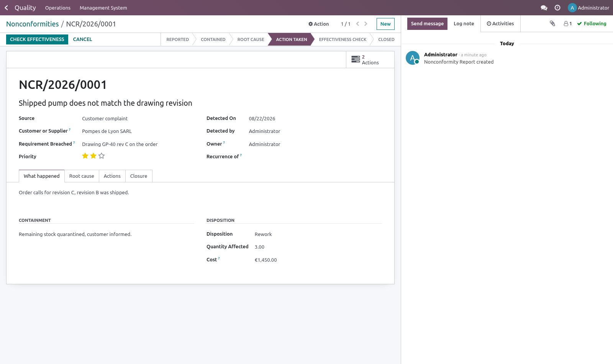Go to the previous record arrow
Screen dimensions: 613x364
pos(357,24)
